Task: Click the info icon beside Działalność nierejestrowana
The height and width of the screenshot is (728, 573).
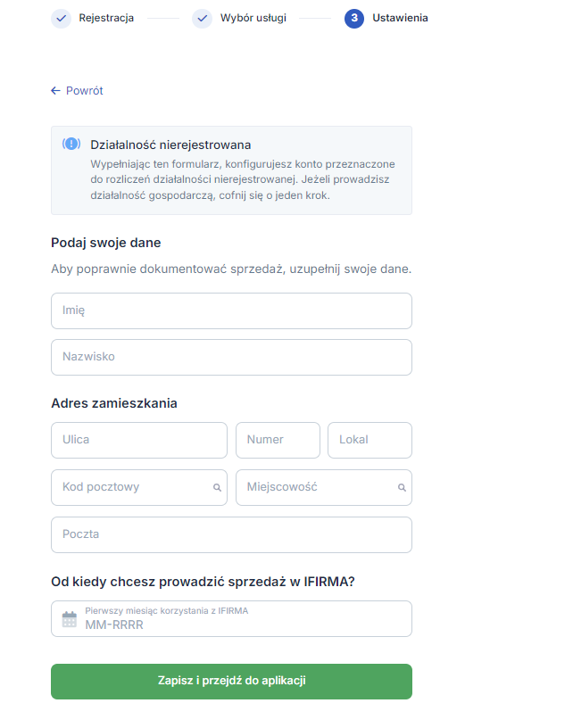Action: (x=71, y=145)
